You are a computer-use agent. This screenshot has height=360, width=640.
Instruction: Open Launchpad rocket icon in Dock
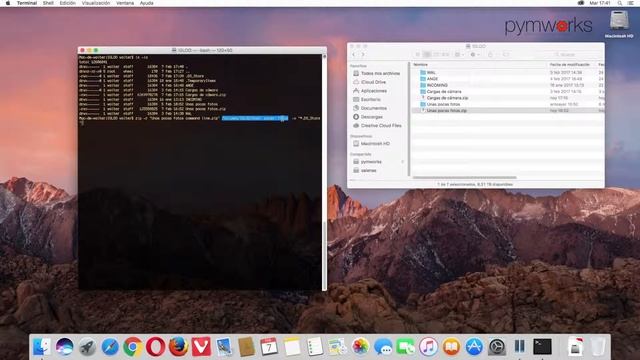(x=87, y=347)
